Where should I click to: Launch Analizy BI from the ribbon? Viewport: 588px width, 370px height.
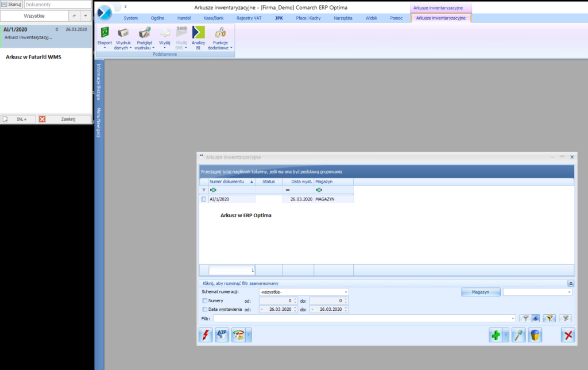[198, 37]
